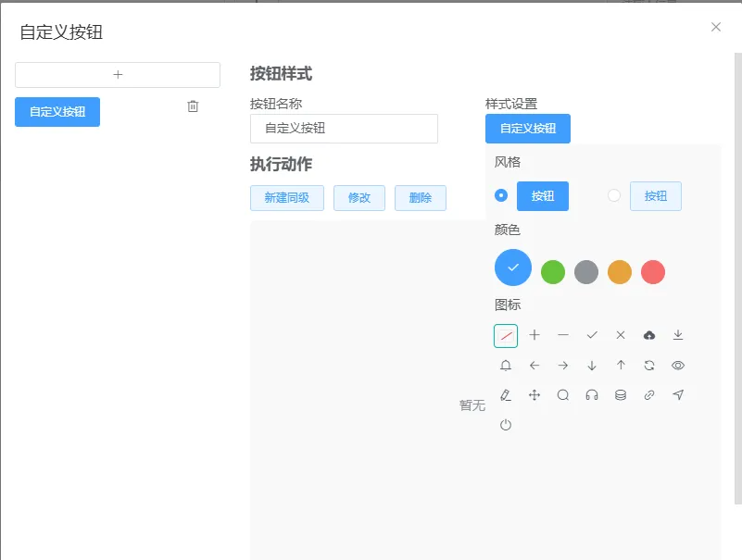Viewport: 742px width, 560px height.
Task: Click 修改 action button
Action: pos(359,198)
